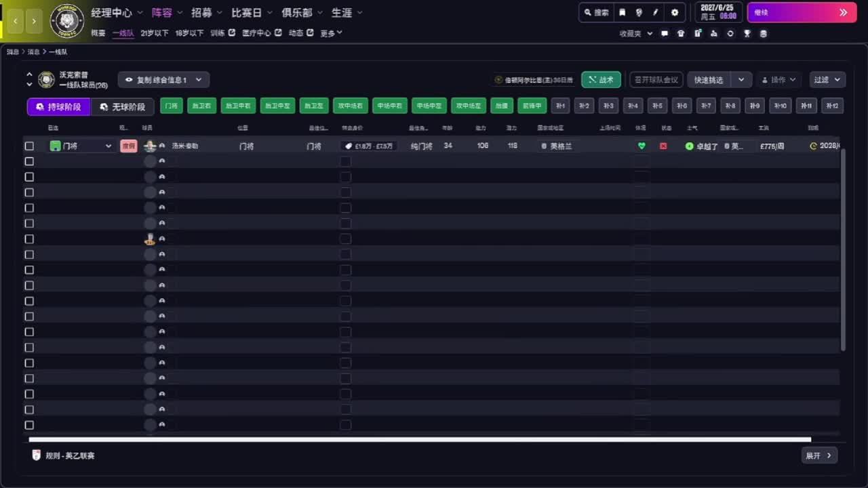This screenshot has width=868, height=488.
Task: Click the pencil edit icon in top bar
Action: click(656, 12)
